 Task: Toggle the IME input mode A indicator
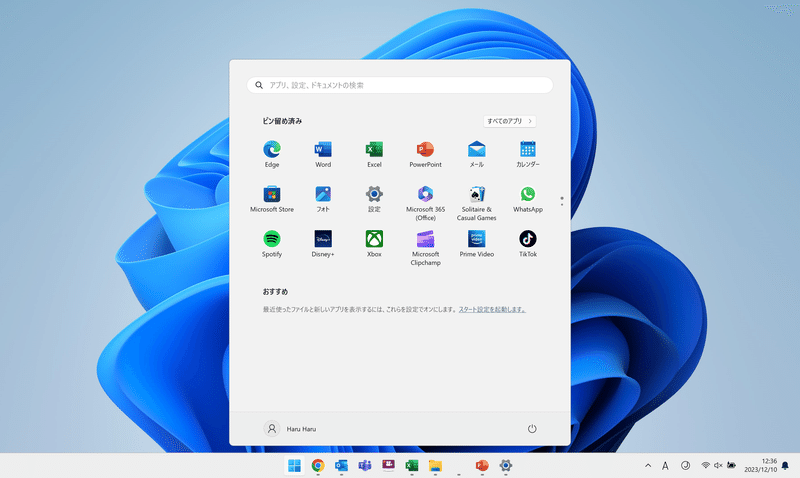pyautogui.click(x=665, y=465)
